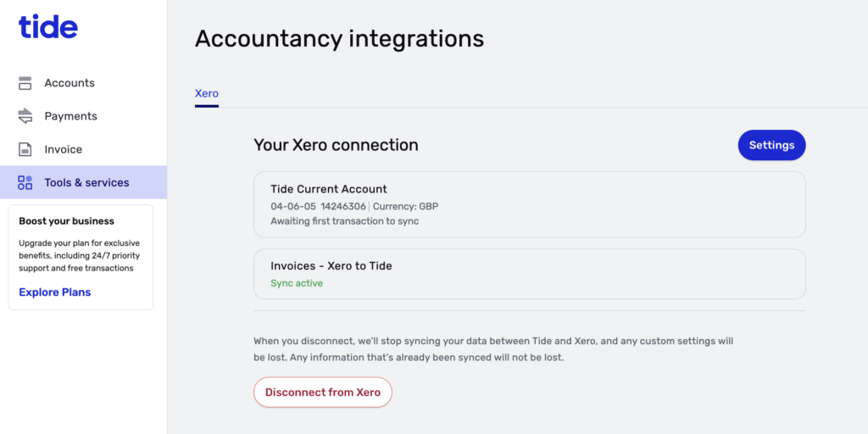Click Awaiting first transaction to sync

pyautogui.click(x=344, y=221)
